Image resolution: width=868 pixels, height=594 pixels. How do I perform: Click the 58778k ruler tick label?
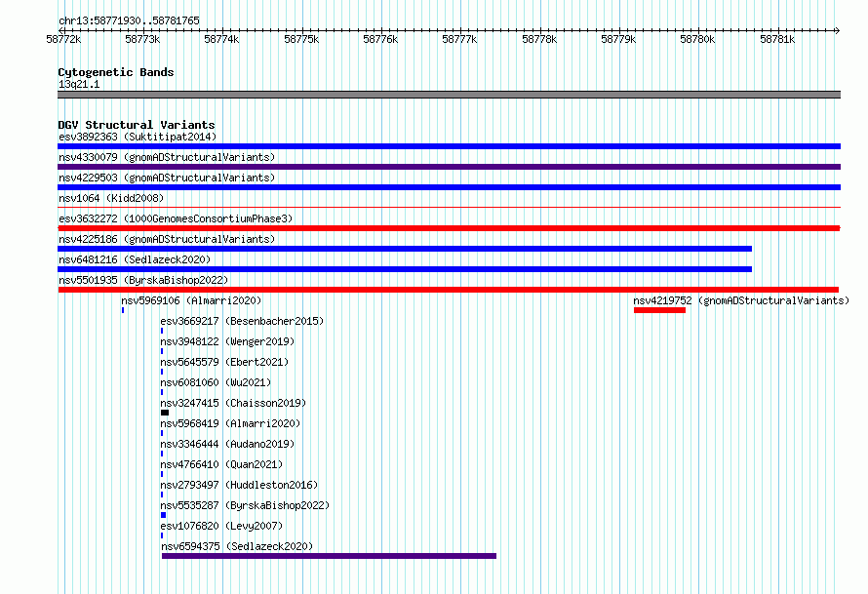(x=539, y=39)
